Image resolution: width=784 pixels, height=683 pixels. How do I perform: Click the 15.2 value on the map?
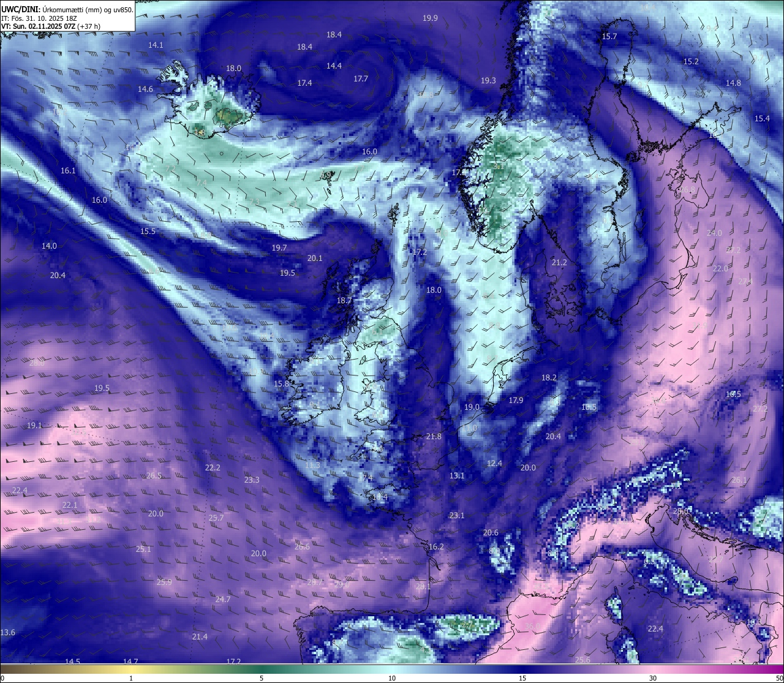(691, 62)
